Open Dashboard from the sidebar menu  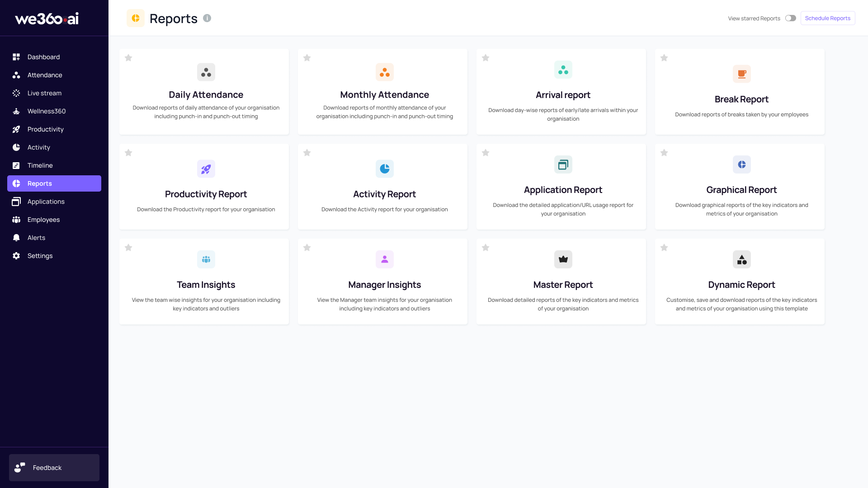[54, 57]
